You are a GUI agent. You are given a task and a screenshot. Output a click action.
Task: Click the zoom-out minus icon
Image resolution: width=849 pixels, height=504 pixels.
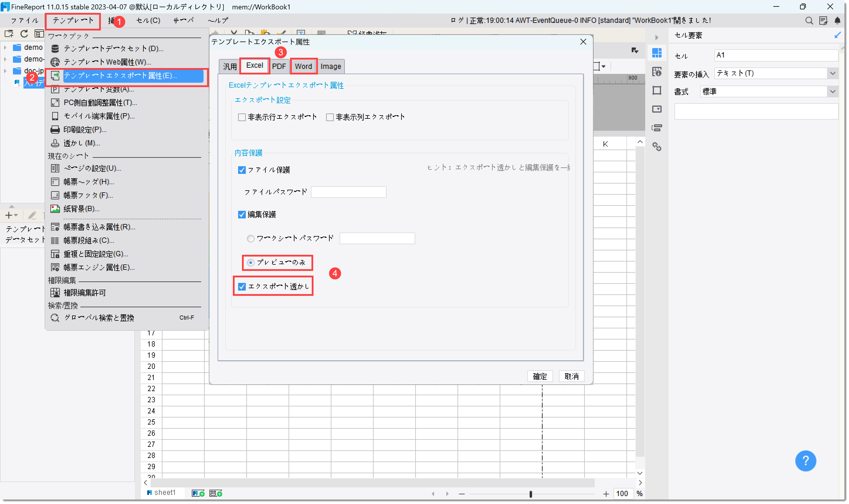[462, 494]
